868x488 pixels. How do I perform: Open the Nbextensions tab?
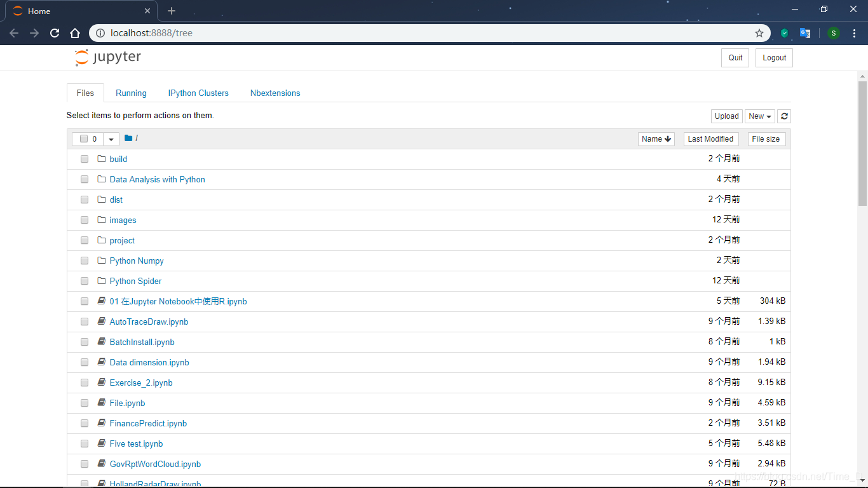(x=275, y=93)
